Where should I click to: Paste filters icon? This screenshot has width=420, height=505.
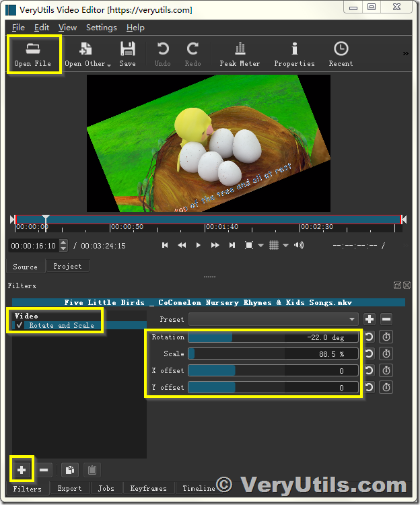92,470
